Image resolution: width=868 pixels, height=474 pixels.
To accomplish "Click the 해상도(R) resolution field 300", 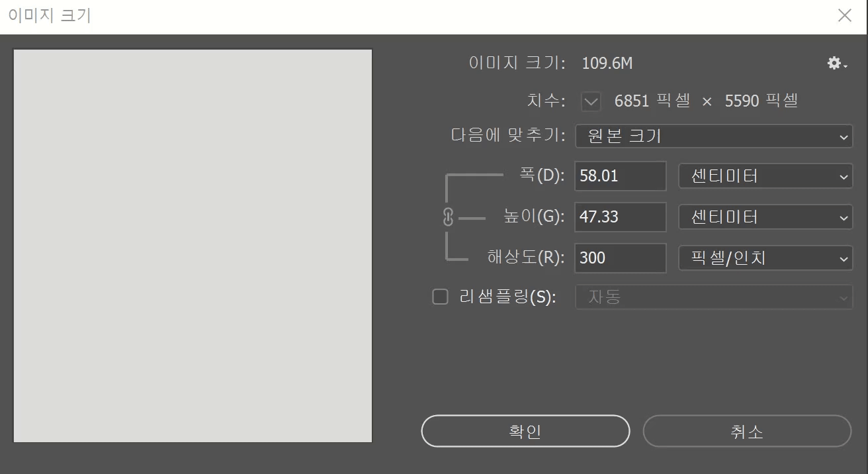I will [x=621, y=258].
